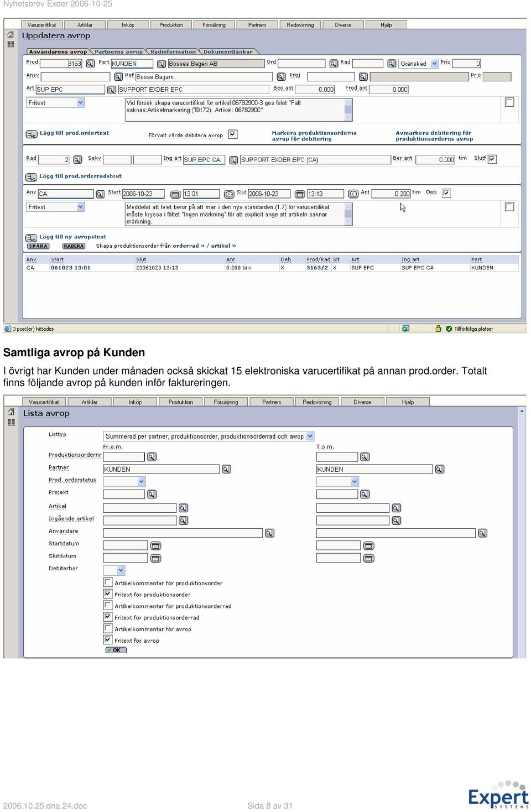
Task: Click the user lookup icon beside Anv CA
Action: [x=100, y=194]
